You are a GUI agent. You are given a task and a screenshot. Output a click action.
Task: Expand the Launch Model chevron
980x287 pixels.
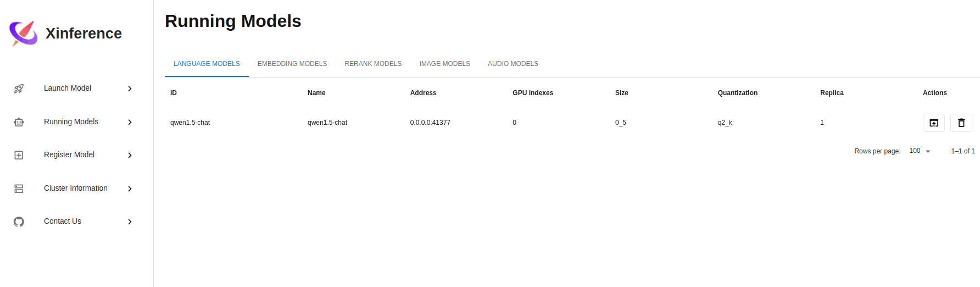pos(130,89)
